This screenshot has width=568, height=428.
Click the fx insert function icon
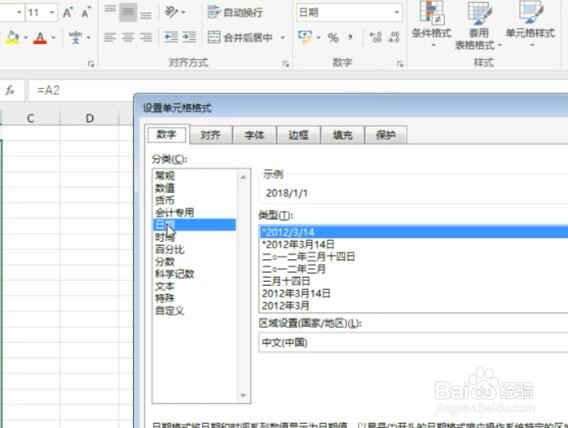[x=10, y=90]
